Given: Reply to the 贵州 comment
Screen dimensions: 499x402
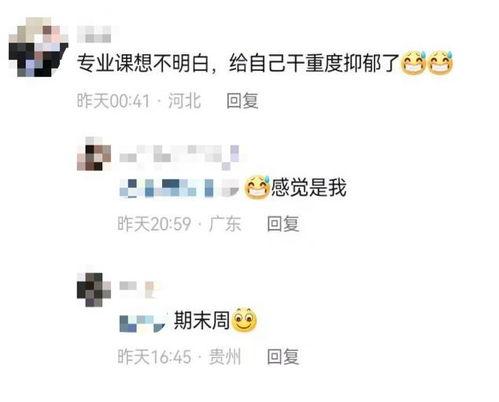Looking at the screenshot, I should pyautogui.click(x=283, y=357).
